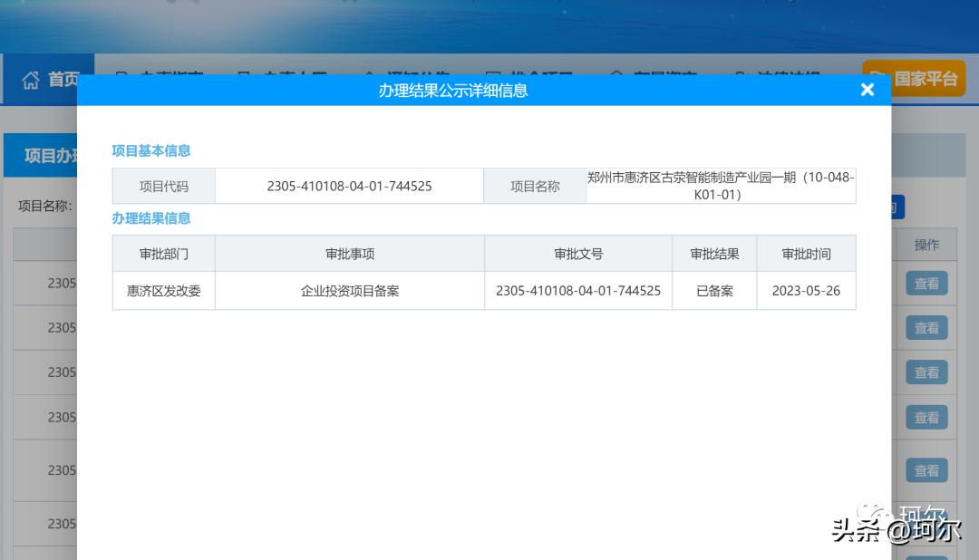
Task: Click the globe icon on 国家平台 button
Action: (879, 78)
